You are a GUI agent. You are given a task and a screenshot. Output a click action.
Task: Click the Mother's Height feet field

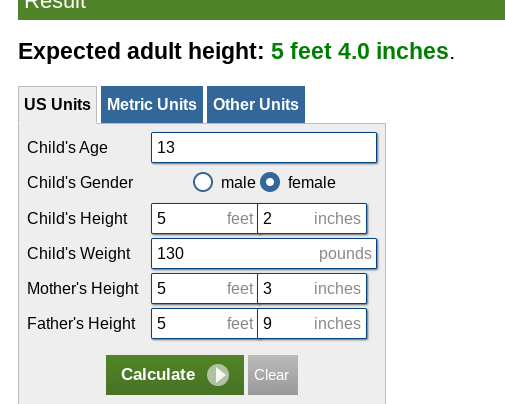[x=204, y=289]
